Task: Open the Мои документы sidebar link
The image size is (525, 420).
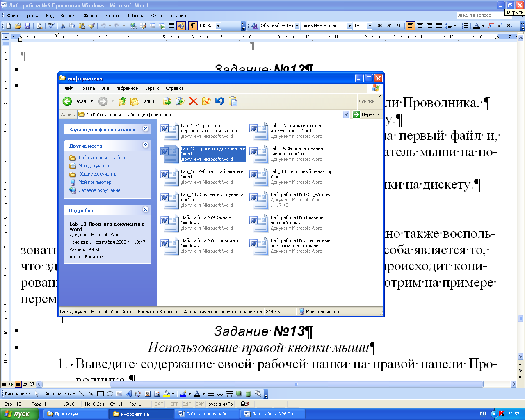Action: 95,166
